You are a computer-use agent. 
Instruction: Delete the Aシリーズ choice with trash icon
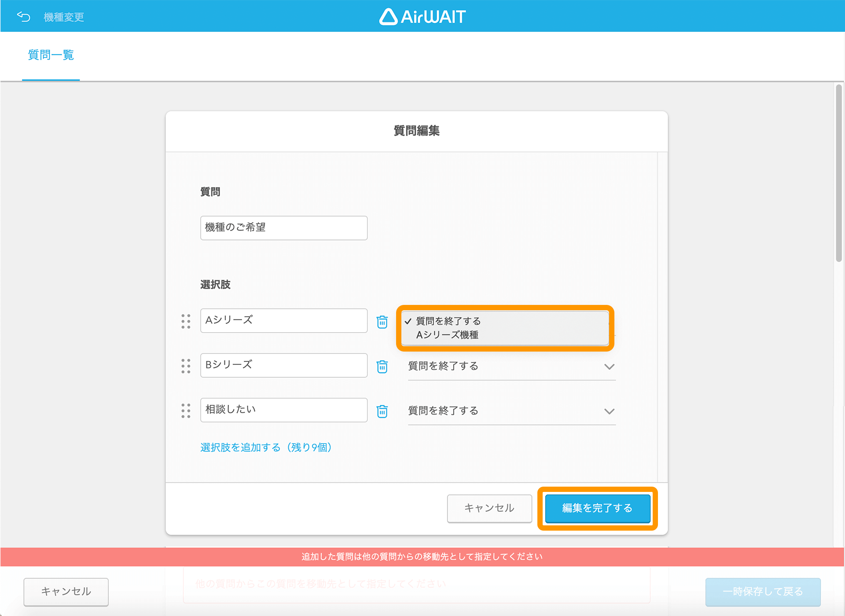(x=382, y=322)
